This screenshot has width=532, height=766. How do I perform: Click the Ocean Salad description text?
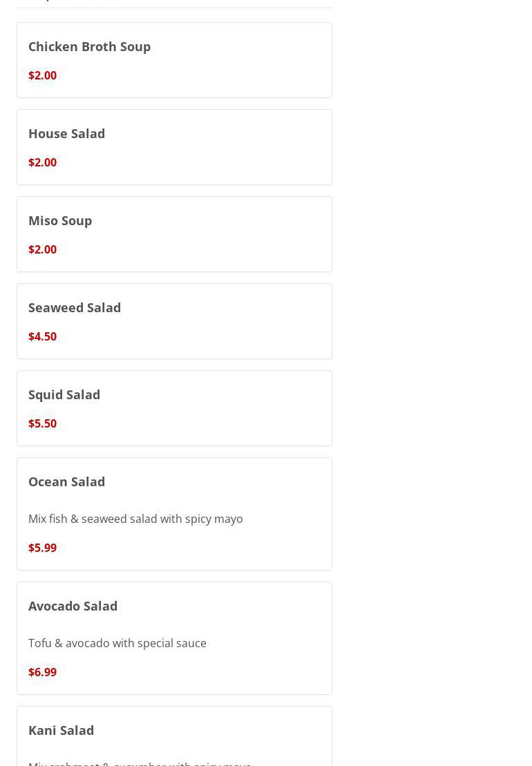coord(135,519)
